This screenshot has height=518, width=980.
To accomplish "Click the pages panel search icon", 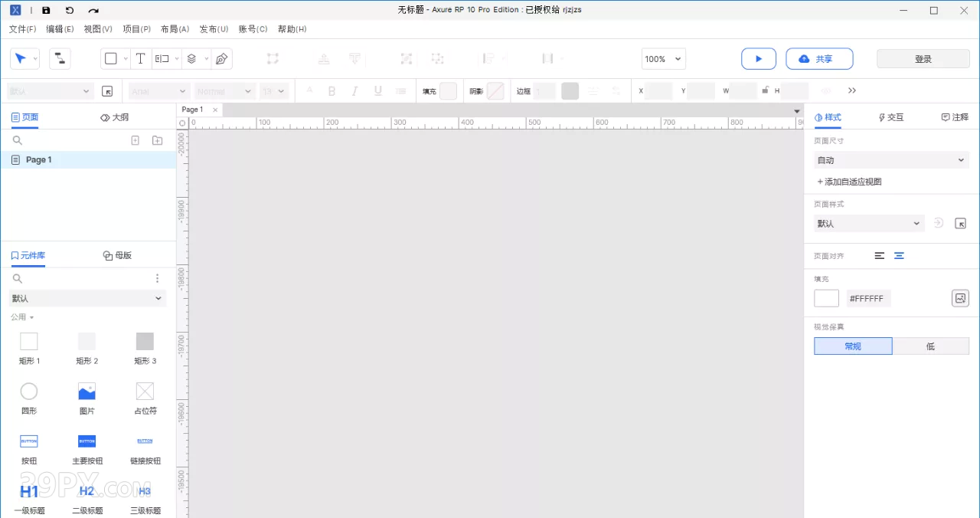I will coord(18,140).
